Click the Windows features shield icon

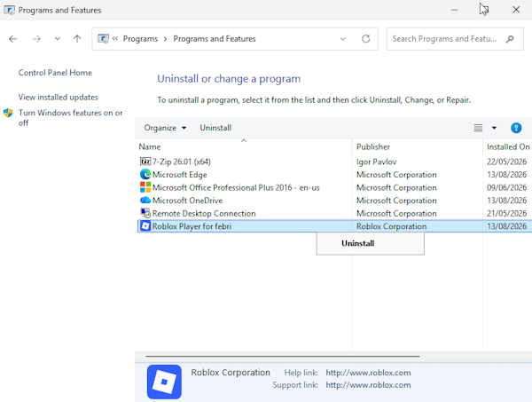[x=8, y=113]
